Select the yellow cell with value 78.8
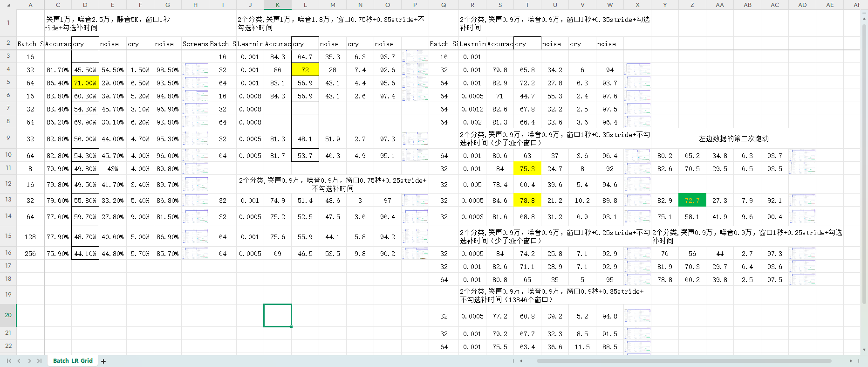Image resolution: width=868 pixels, height=367 pixels. [527, 201]
